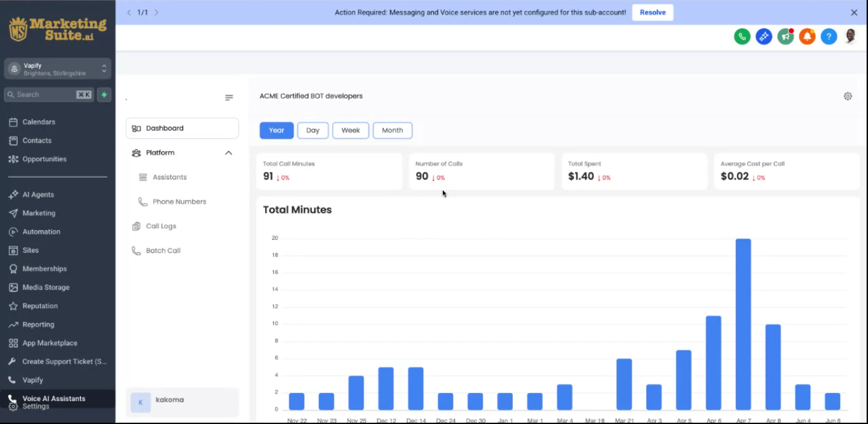Open the hamburger menu next to Dashboard panel

[x=229, y=97]
